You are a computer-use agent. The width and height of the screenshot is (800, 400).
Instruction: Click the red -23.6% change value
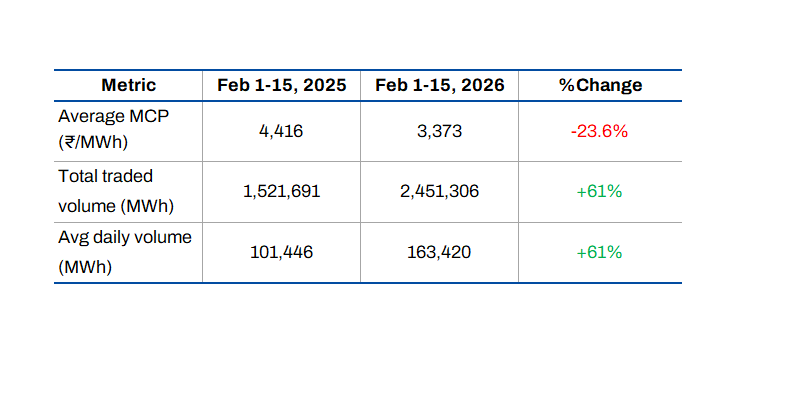600,131
